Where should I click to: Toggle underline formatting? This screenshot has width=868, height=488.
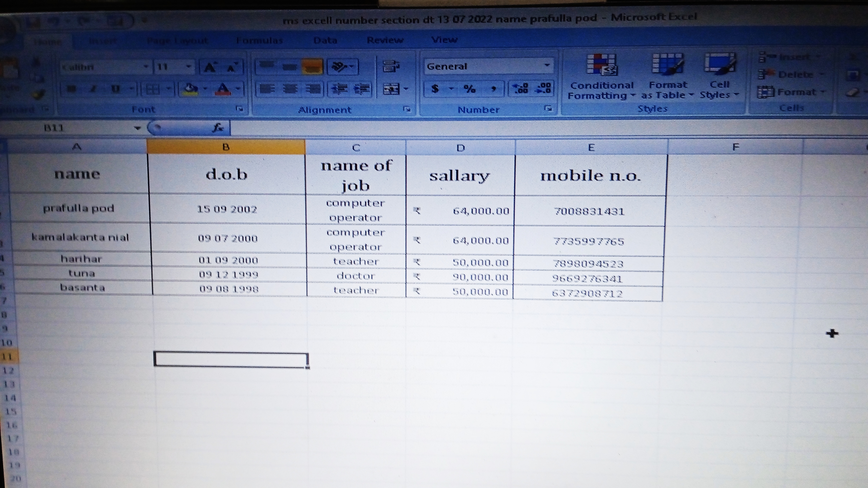(115, 89)
